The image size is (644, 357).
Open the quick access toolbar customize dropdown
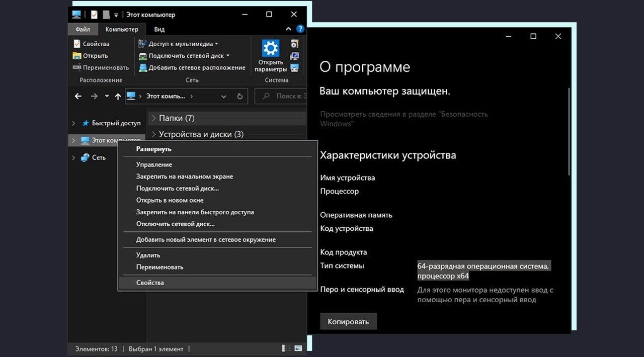click(116, 15)
